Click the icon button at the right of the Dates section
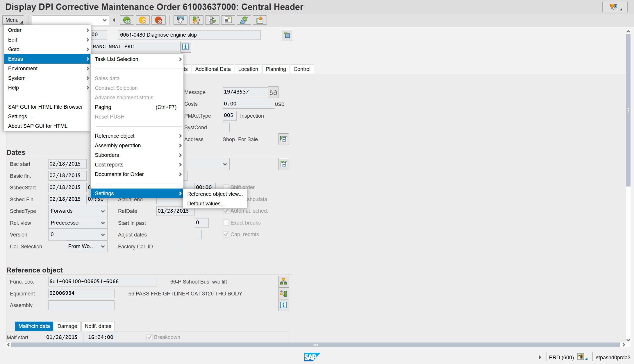634x364 pixels. [x=284, y=164]
